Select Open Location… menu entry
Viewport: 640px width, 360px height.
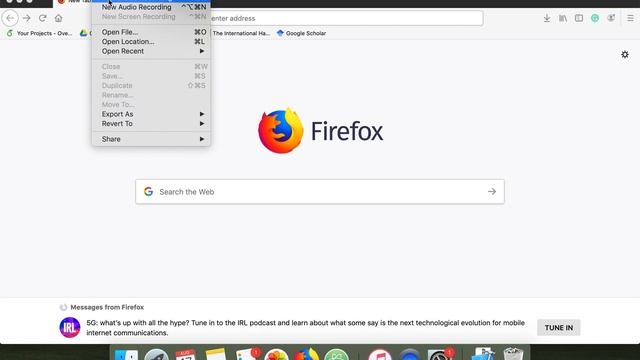point(151,42)
